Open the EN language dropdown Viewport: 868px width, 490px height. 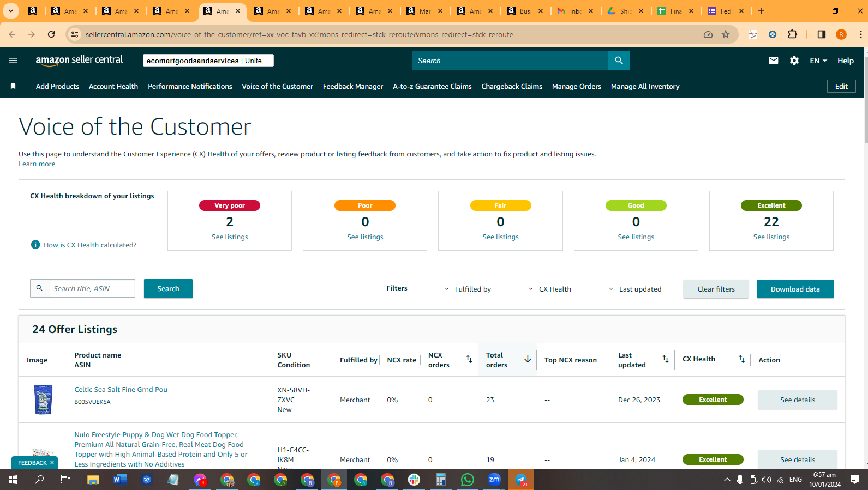tap(818, 61)
